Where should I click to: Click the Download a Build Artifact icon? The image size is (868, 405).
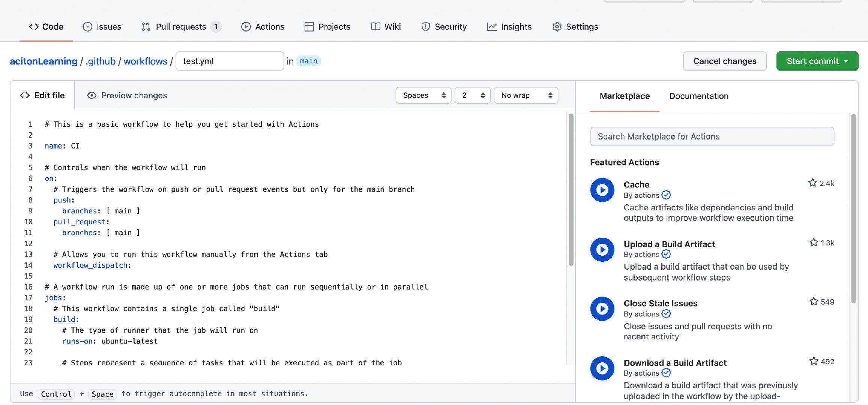(x=602, y=369)
